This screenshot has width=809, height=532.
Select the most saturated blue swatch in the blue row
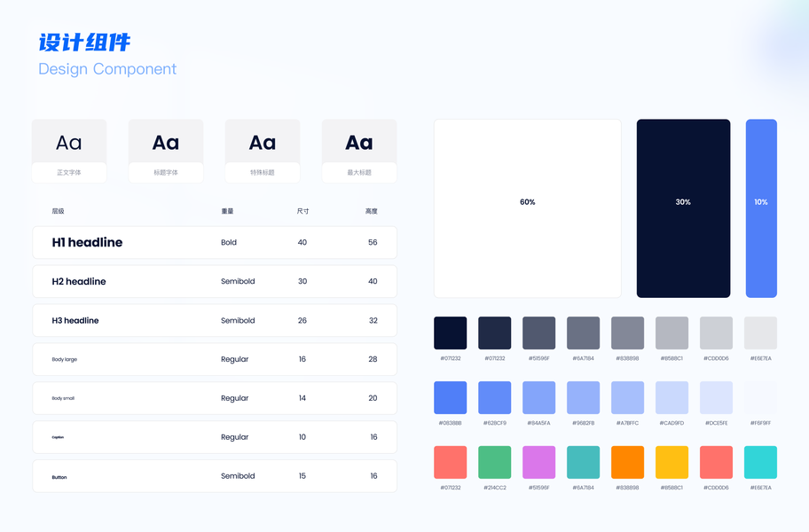click(x=450, y=397)
